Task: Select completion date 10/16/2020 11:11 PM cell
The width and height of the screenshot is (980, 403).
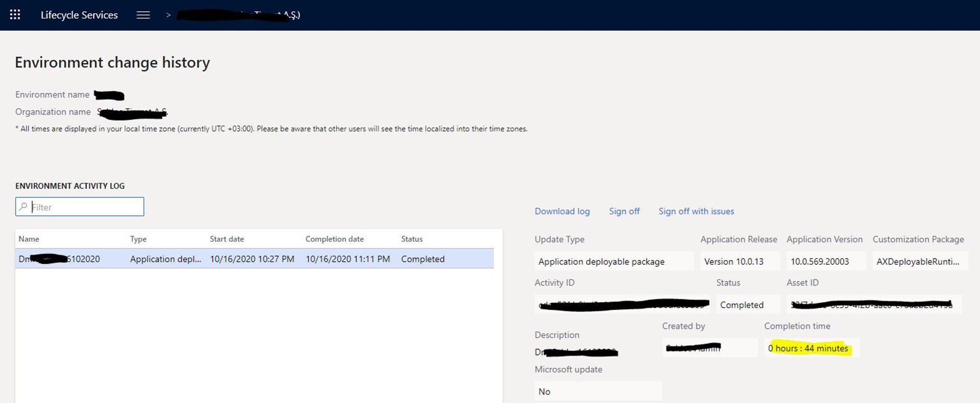Action: pyautogui.click(x=348, y=259)
